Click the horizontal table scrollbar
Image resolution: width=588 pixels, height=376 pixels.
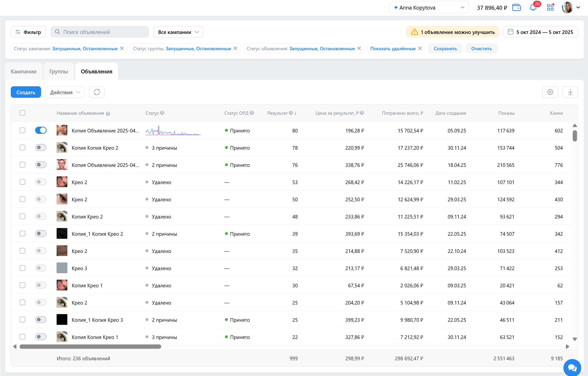(90, 346)
